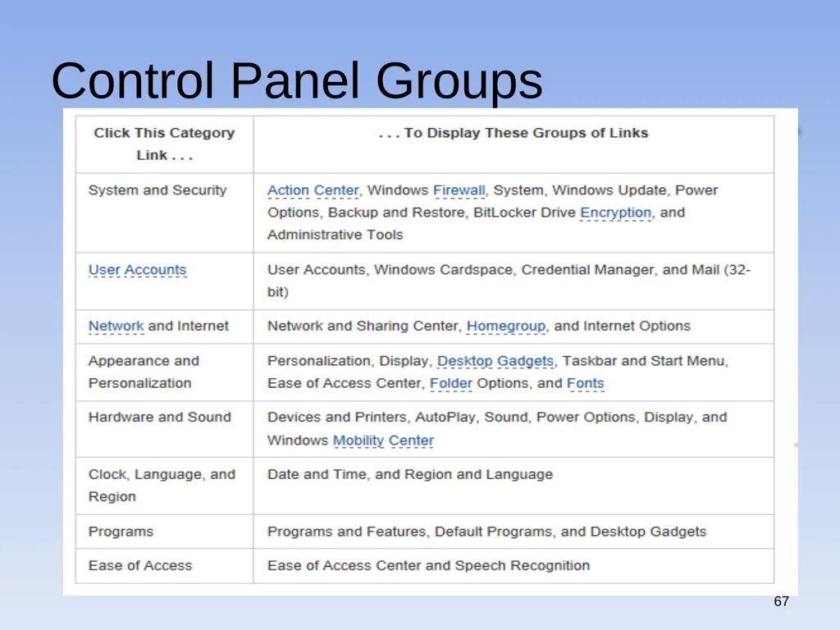
Task: Select the Programs category cell
Action: click(x=164, y=532)
